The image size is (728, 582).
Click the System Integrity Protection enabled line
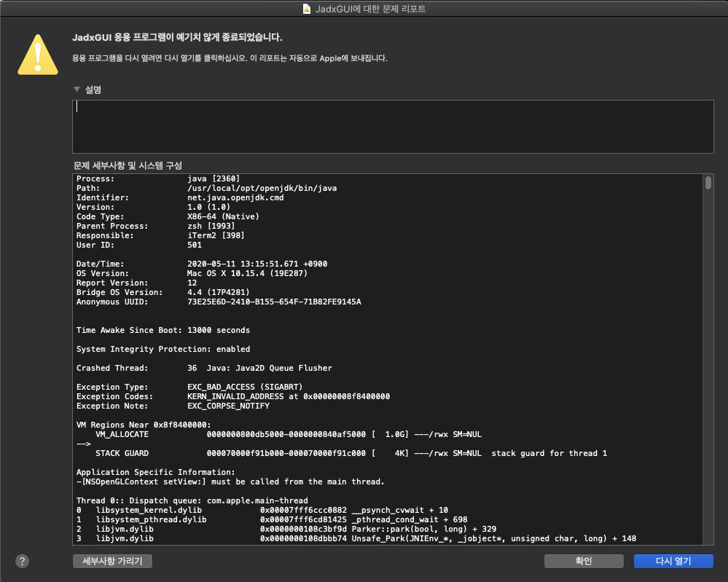pyautogui.click(x=163, y=349)
